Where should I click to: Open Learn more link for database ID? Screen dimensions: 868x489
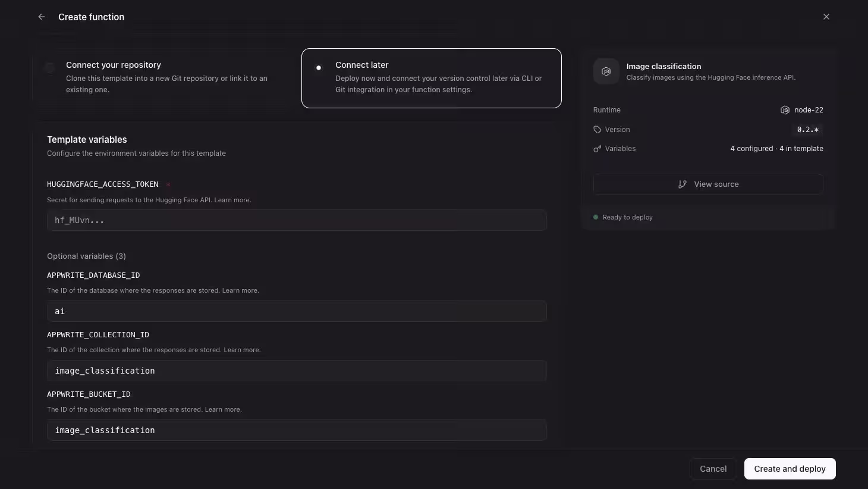coord(240,290)
